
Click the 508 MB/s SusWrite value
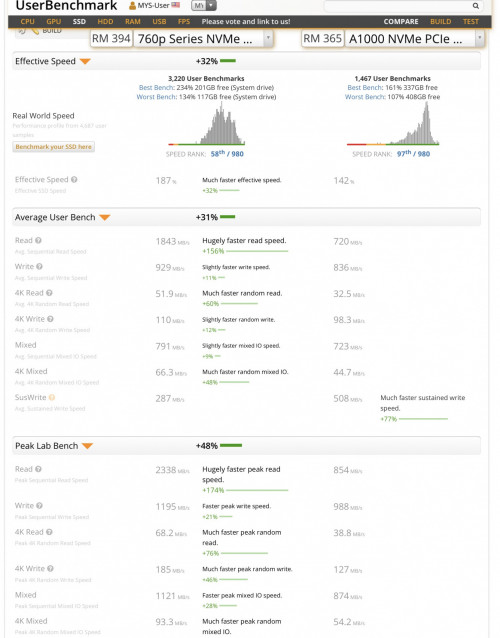tap(348, 399)
